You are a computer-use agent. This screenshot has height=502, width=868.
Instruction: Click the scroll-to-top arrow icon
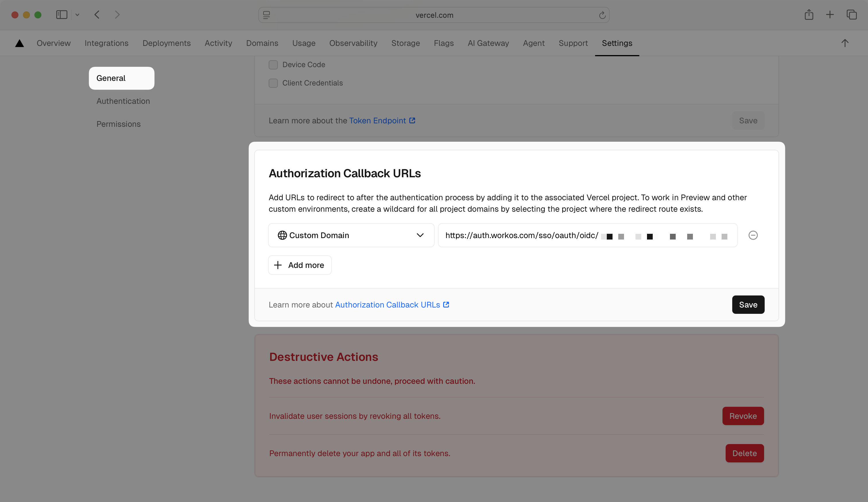point(844,43)
